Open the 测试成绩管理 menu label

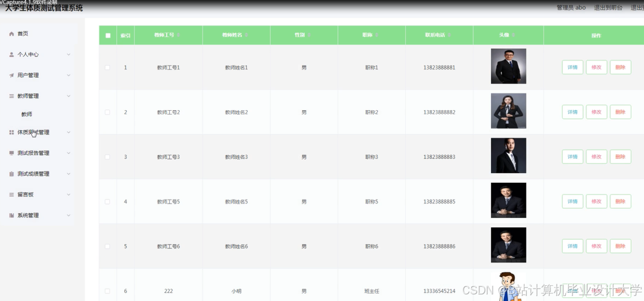click(x=34, y=174)
